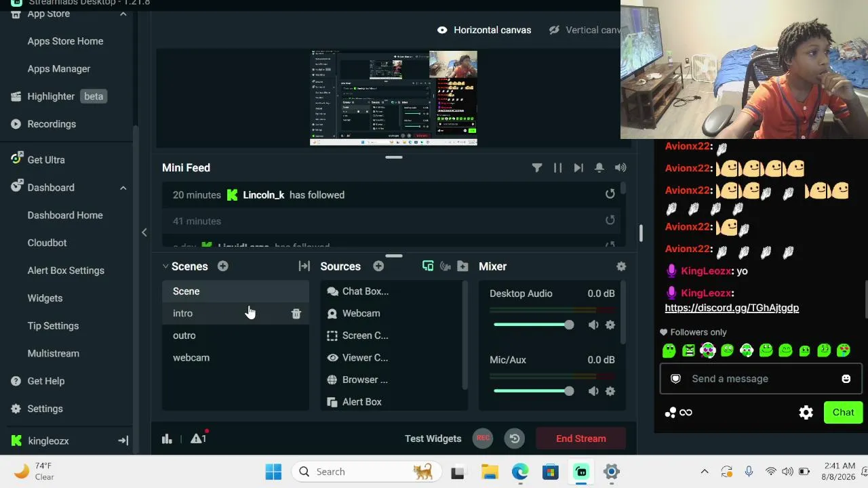Viewport: 868px width, 488px height.
Task: Open Desktop Audio source settings
Action: point(610,325)
